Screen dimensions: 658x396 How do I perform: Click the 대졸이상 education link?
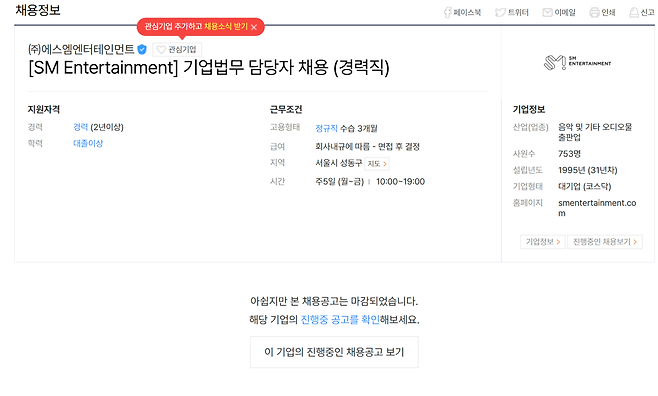(88, 143)
